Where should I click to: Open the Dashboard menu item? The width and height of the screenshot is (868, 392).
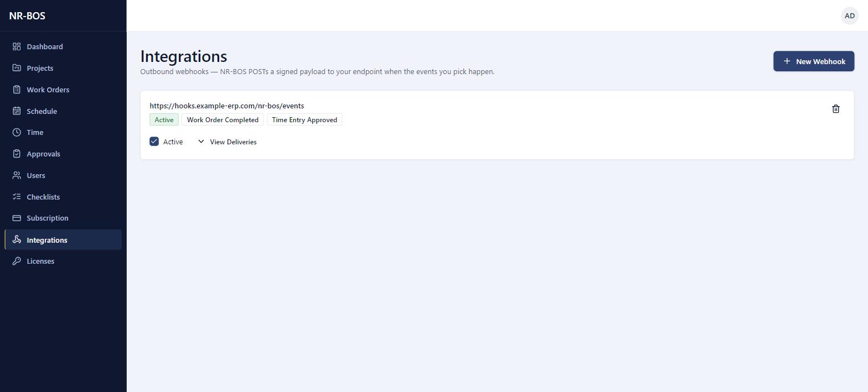[63, 46]
